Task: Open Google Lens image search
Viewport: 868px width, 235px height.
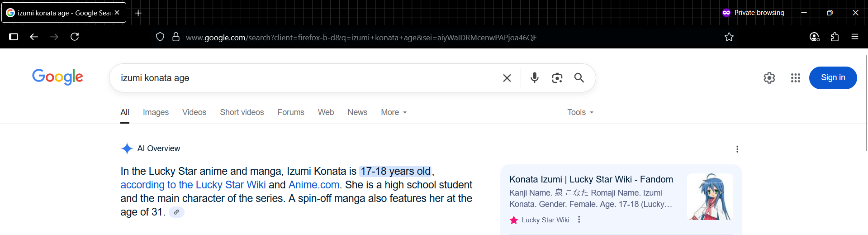Action: (557, 78)
